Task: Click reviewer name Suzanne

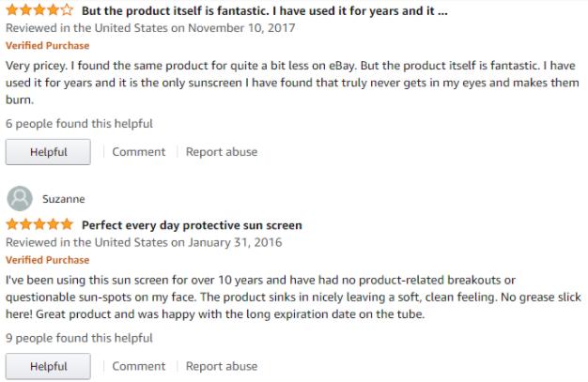Action: 64,199
